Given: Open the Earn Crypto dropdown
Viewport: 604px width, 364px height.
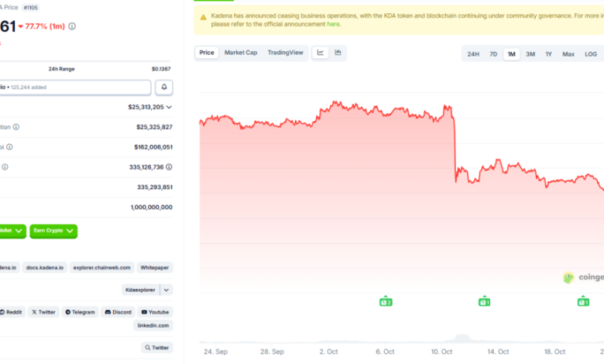Looking at the screenshot, I should click(53, 231).
